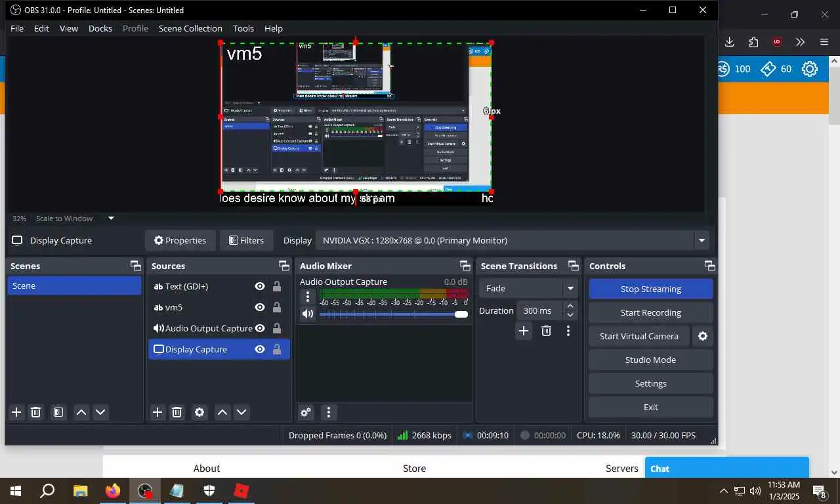
Task: Toggle visibility of vm5 source
Action: (260, 307)
